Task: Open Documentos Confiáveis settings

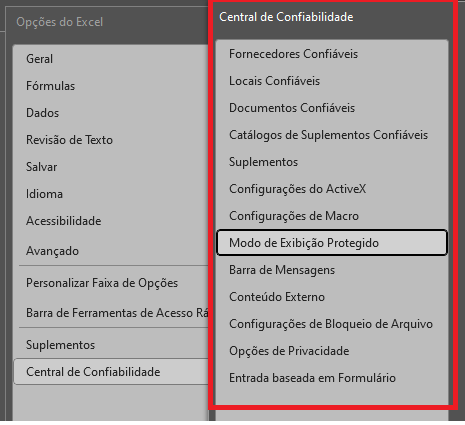Action: [292, 108]
